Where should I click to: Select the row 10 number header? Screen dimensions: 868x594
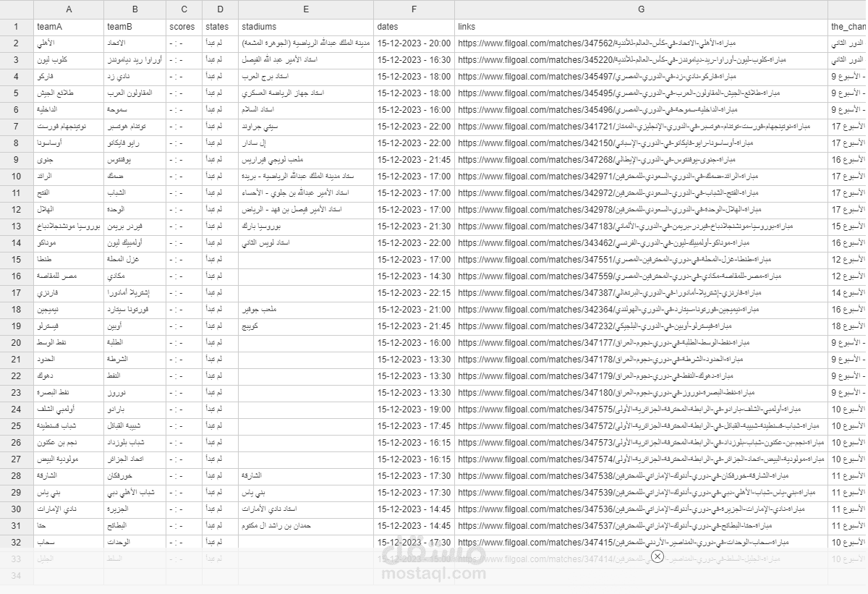pos(17,176)
